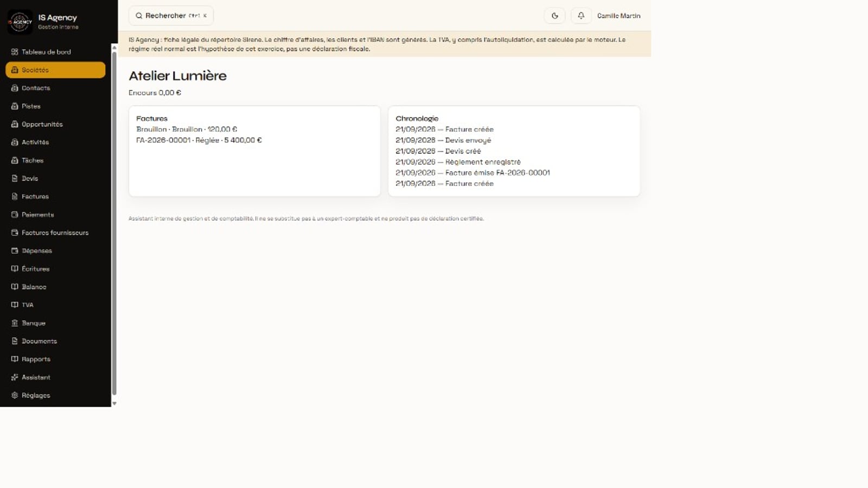Open the Camille Martin user menu
The width and height of the screenshot is (868, 488).
point(618,16)
